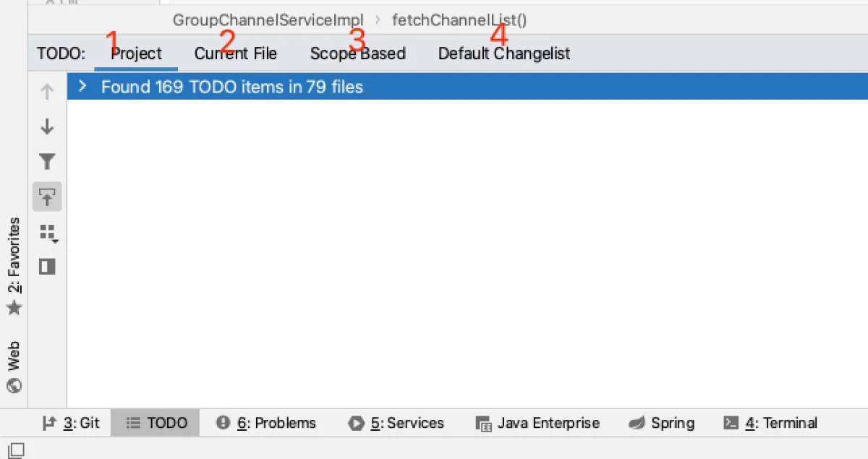
Task: Toggle the TODO tool window button
Action: click(156, 423)
